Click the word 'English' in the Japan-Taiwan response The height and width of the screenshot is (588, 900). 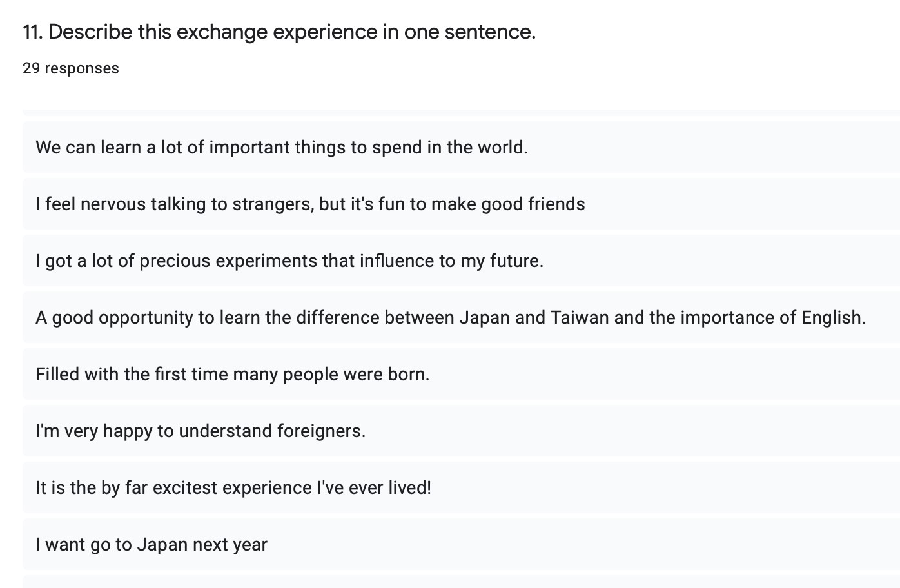(x=833, y=318)
